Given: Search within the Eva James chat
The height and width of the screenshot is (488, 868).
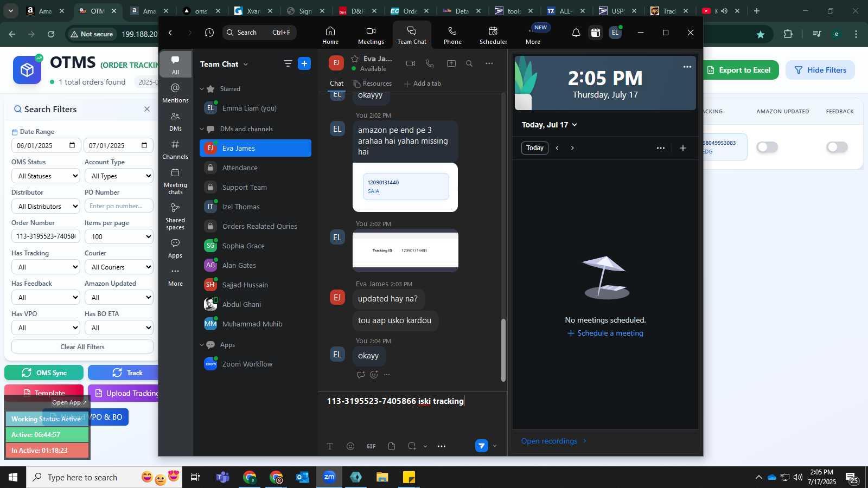Looking at the screenshot, I should coord(469,63).
